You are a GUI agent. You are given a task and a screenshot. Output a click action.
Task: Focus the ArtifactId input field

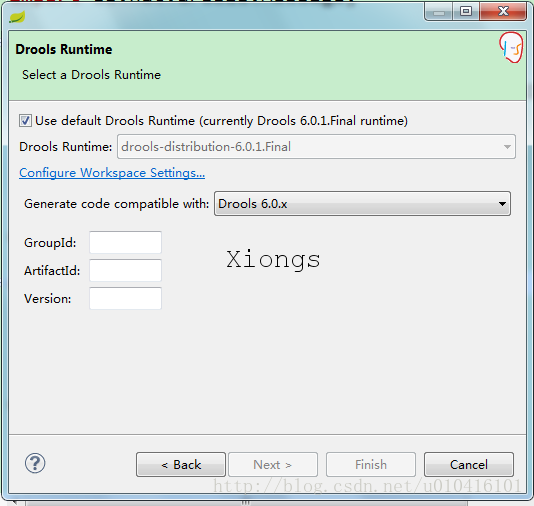point(125,270)
